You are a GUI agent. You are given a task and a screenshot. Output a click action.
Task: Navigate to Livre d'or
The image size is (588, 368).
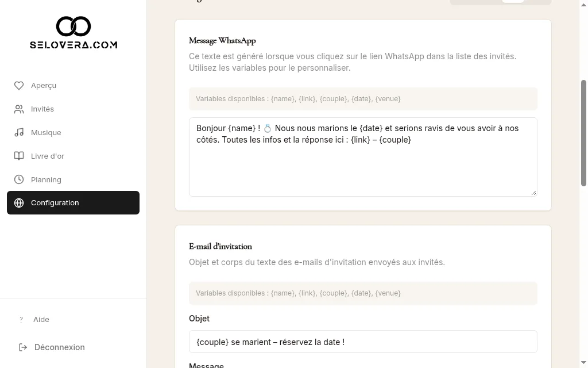(73, 156)
